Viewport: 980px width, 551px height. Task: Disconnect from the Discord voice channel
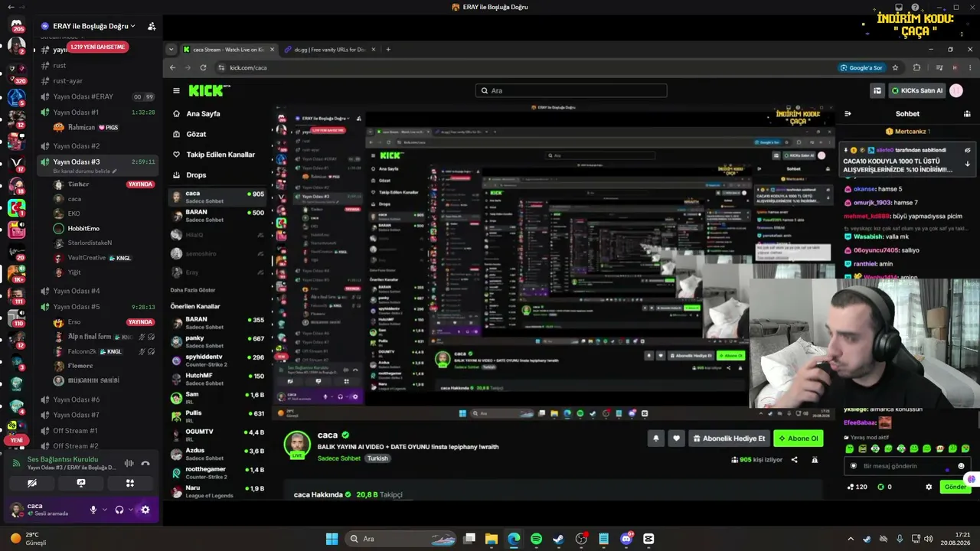click(145, 463)
